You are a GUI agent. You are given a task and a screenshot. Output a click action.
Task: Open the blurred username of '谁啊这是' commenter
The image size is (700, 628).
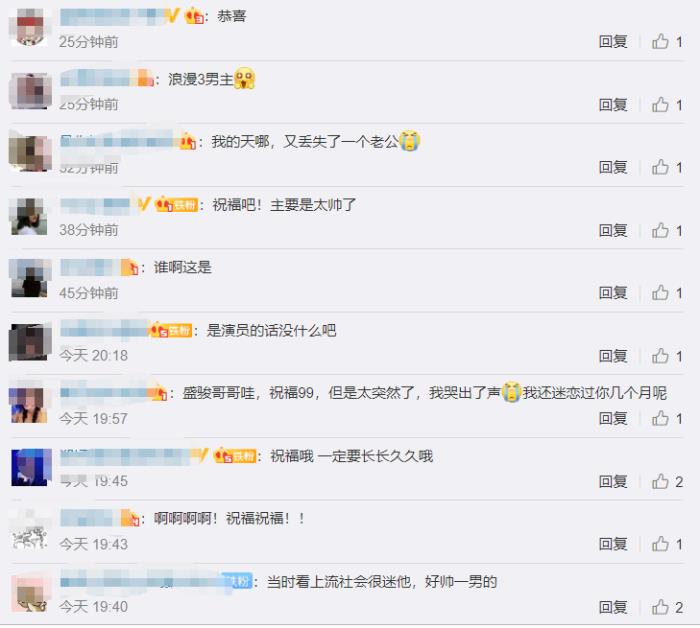click(x=91, y=267)
